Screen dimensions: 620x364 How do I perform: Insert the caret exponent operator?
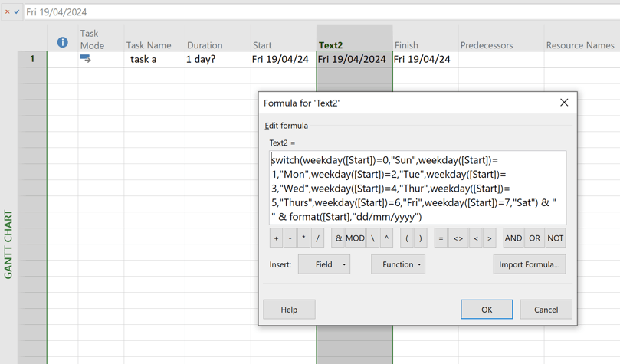point(386,238)
